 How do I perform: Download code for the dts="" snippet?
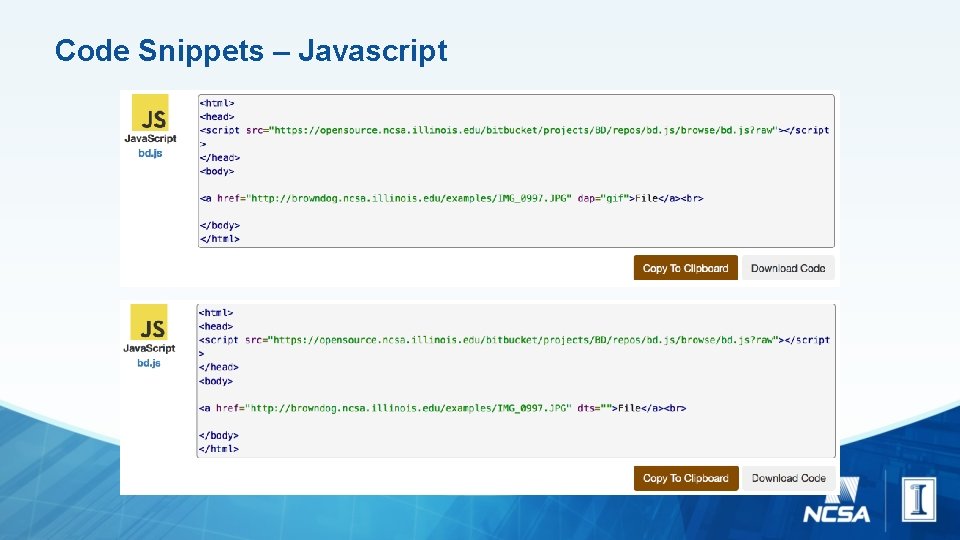789,478
